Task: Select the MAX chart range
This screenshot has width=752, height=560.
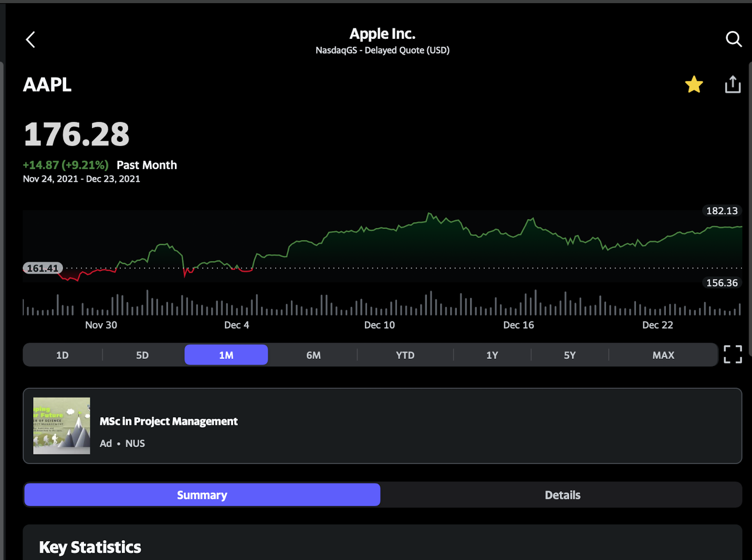Action: [663, 355]
